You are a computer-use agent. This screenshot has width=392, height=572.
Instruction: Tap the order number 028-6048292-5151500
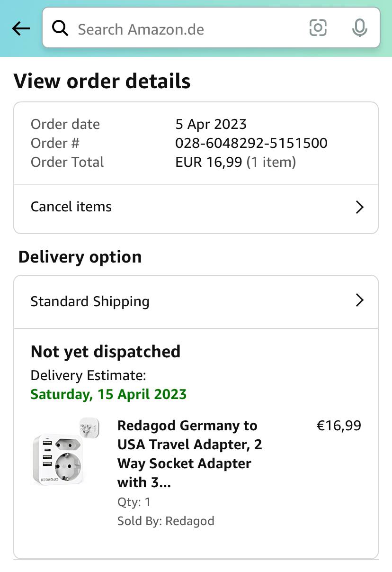[251, 143]
